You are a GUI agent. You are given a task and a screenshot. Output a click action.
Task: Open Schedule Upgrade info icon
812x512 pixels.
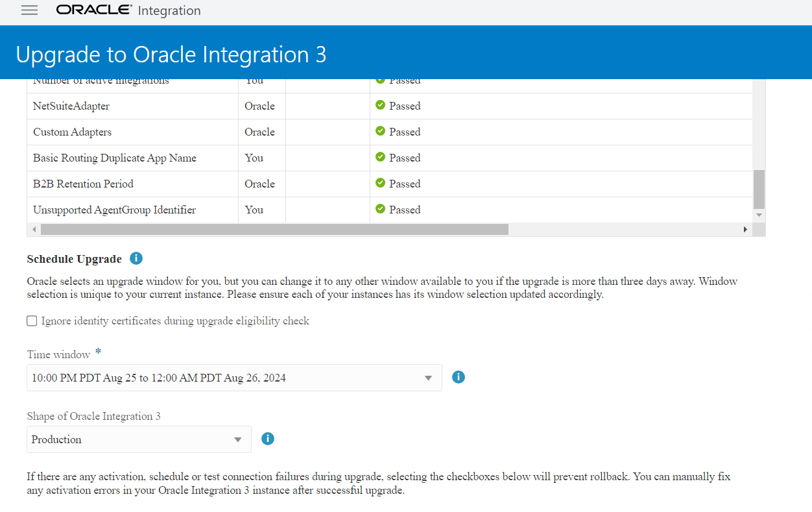136,258
